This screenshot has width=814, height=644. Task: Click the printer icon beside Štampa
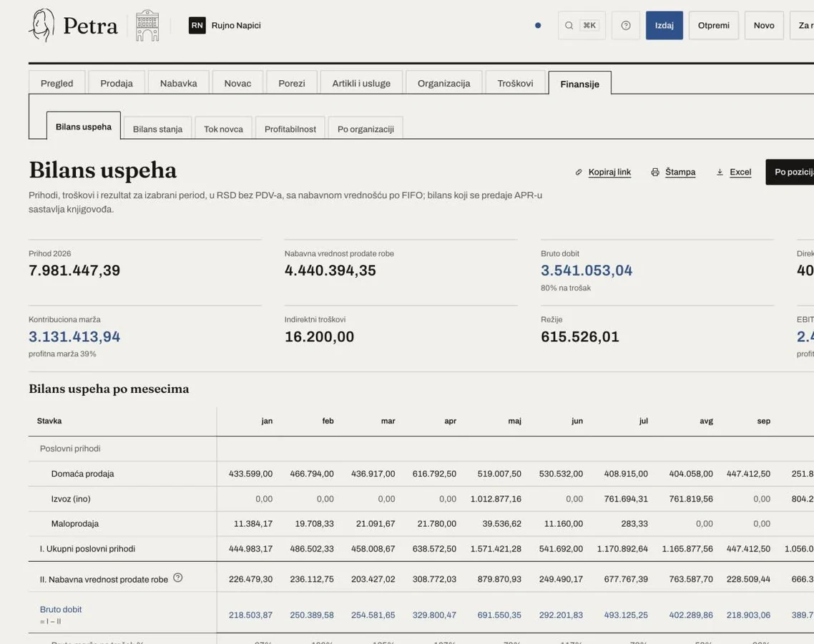(655, 172)
